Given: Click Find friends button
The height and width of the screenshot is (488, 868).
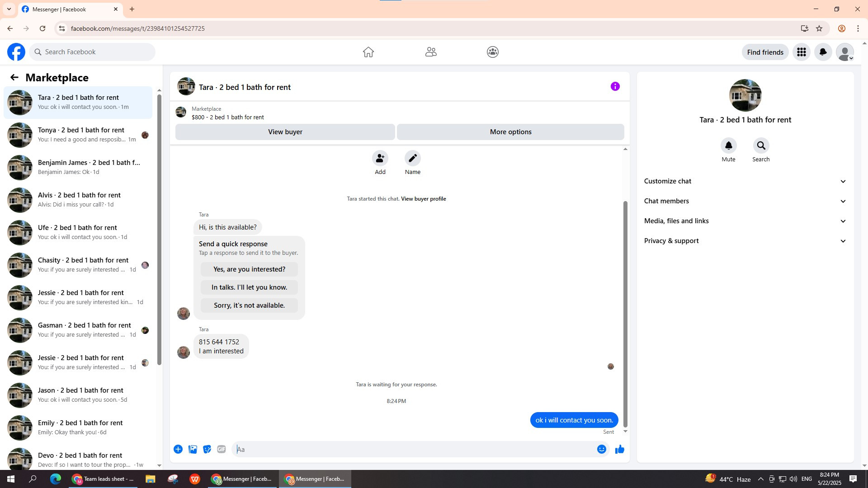Looking at the screenshot, I should [x=765, y=52].
